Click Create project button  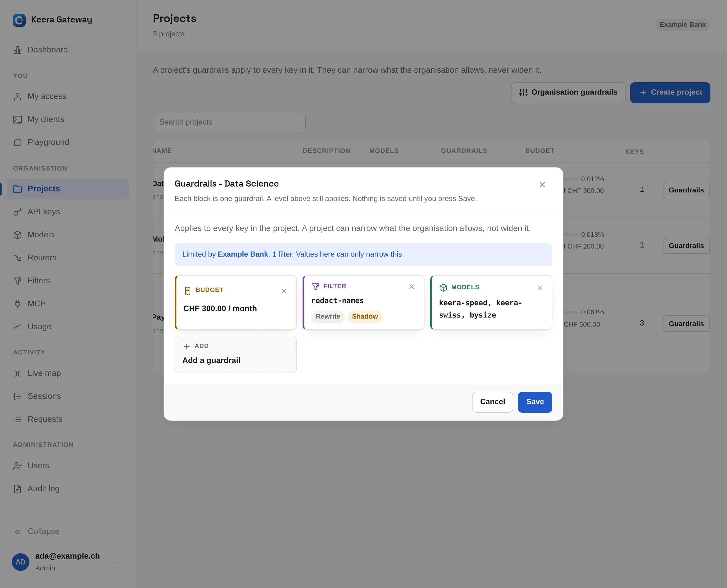(x=670, y=92)
